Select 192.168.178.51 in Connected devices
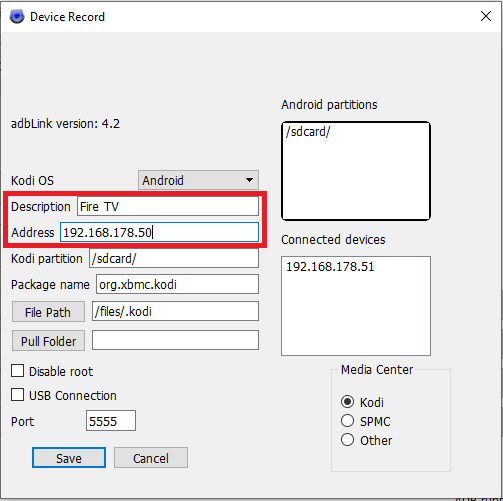503x501 pixels. pyautogui.click(x=330, y=267)
